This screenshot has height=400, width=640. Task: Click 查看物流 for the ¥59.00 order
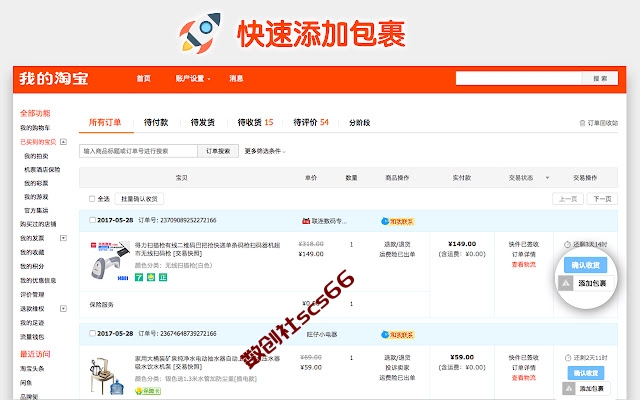point(524,378)
